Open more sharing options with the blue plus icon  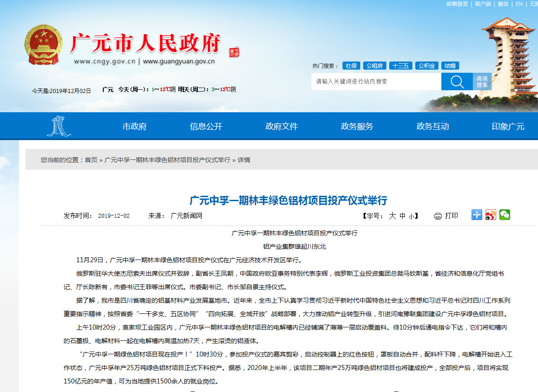click(476, 215)
